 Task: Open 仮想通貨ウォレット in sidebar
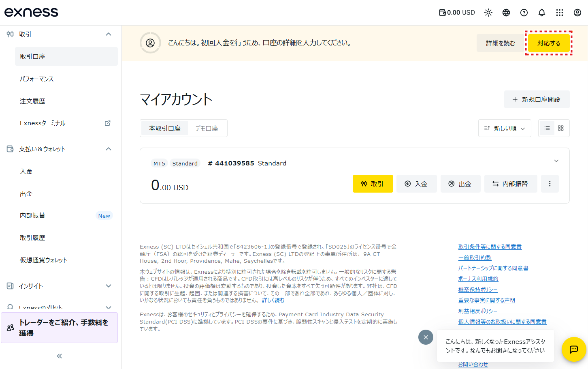tap(66, 260)
